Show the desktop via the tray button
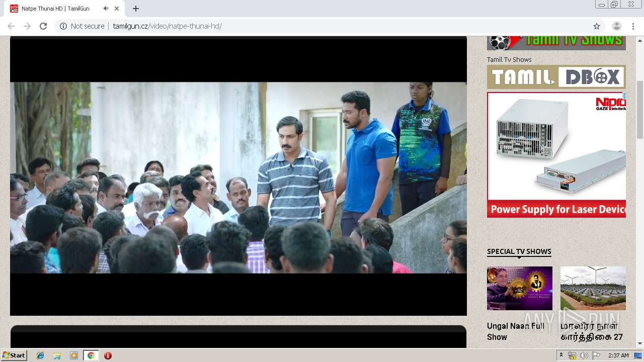This screenshot has width=644, height=362. coord(638,355)
